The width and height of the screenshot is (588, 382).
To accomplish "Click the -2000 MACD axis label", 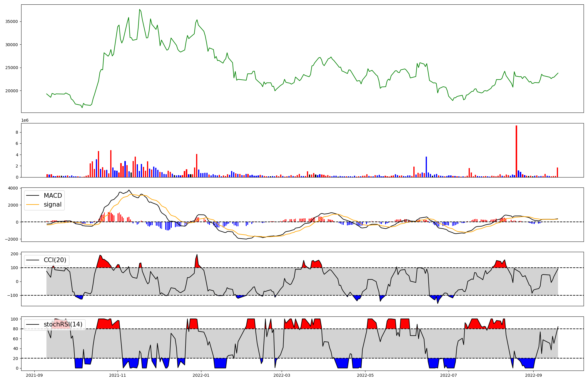I will [11, 239].
